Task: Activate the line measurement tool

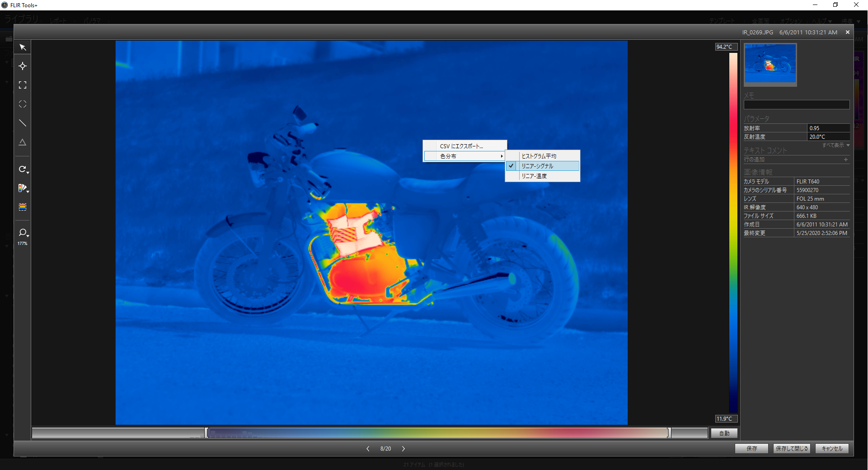Action: tap(23, 123)
